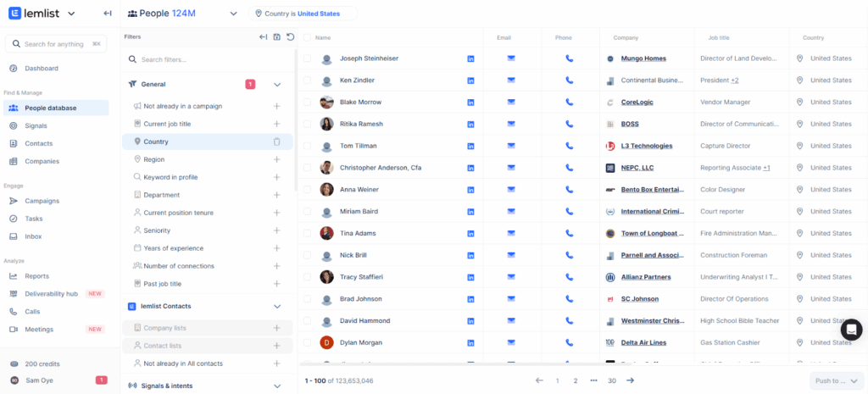Open the chat support bubble
The width and height of the screenshot is (868, 394).
[x=851, y=330]
